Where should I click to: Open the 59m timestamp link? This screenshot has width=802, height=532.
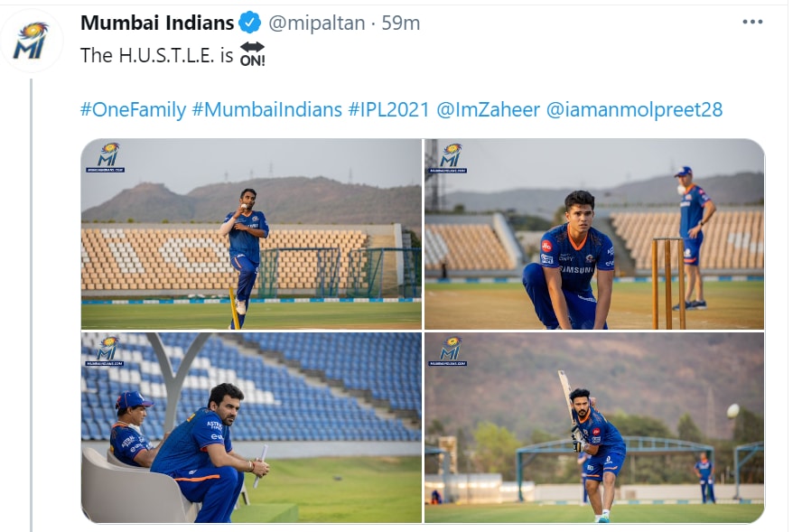coord(401,23)
